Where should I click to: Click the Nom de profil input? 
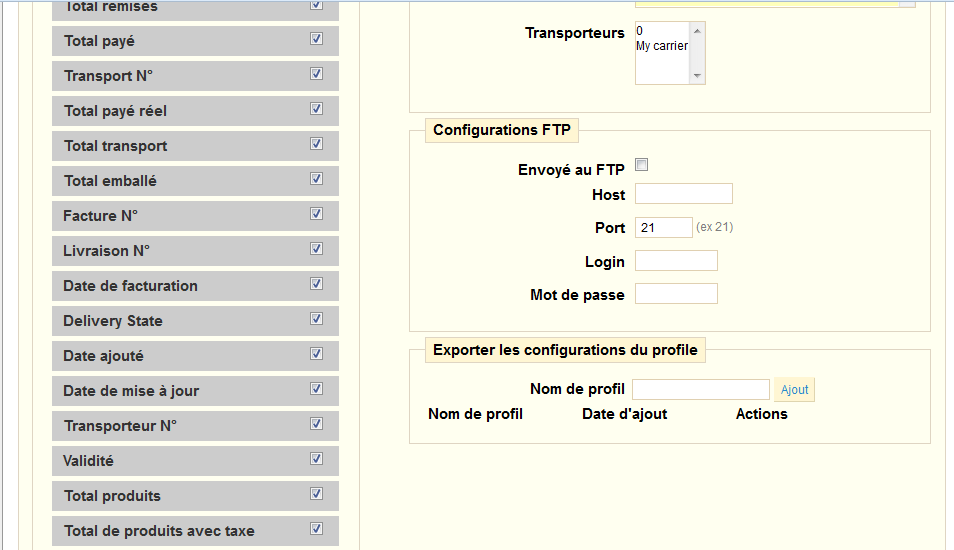coord(700,390)
